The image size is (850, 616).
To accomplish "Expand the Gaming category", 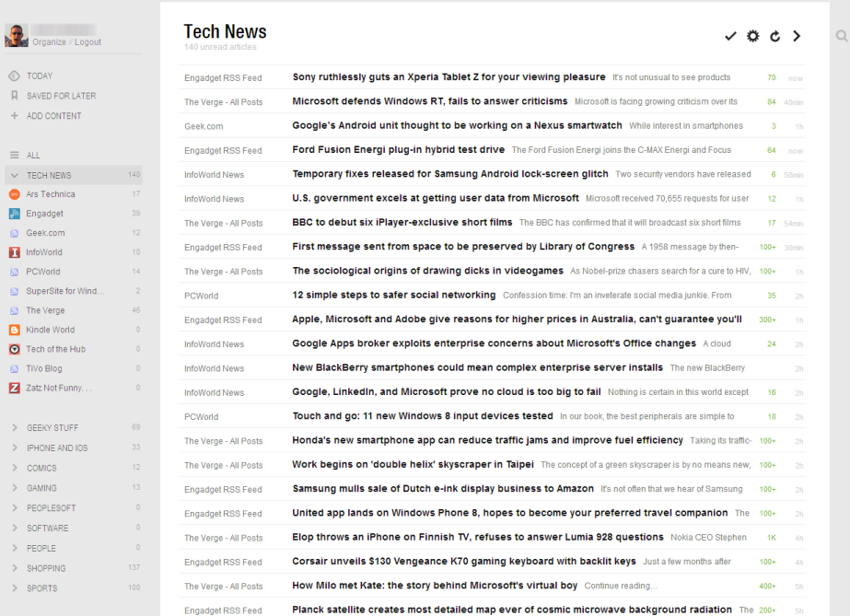I will click(x=15, y=488).
